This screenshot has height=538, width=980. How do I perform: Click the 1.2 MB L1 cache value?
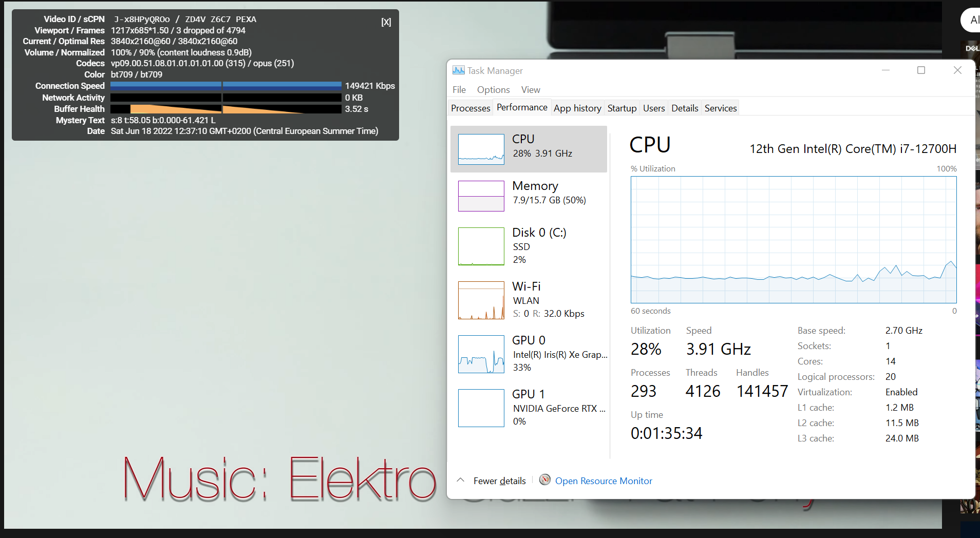(x=899, y=408)
